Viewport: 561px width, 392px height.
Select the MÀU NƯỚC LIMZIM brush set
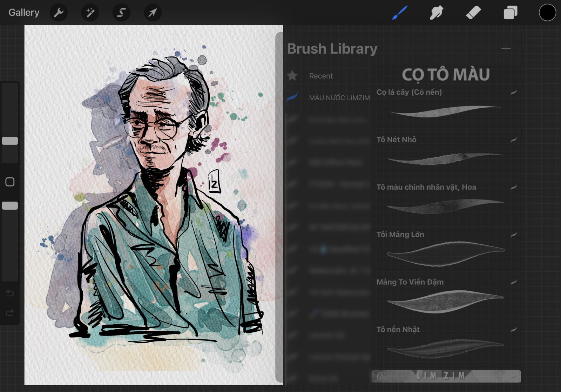coord(328,98)
